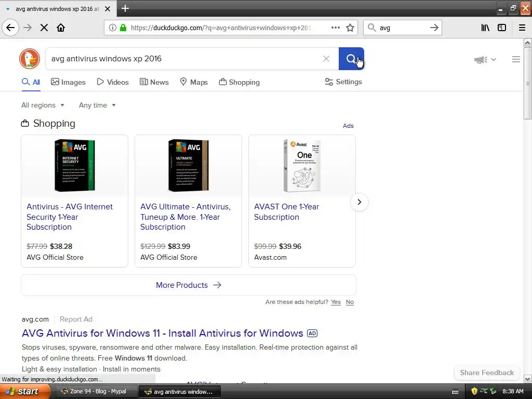Click the page vertical scrollbar thumb

point(527,83)
